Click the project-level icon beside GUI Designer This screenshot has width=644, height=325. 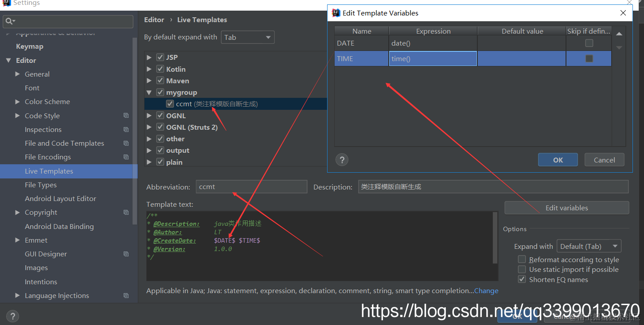(x=126, y=254)
